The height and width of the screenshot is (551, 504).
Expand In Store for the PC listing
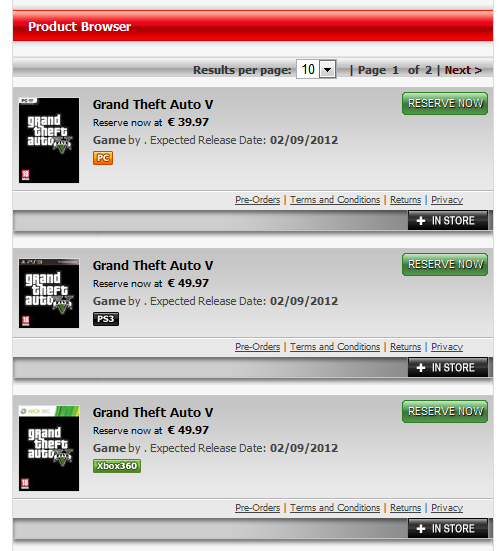448,220
